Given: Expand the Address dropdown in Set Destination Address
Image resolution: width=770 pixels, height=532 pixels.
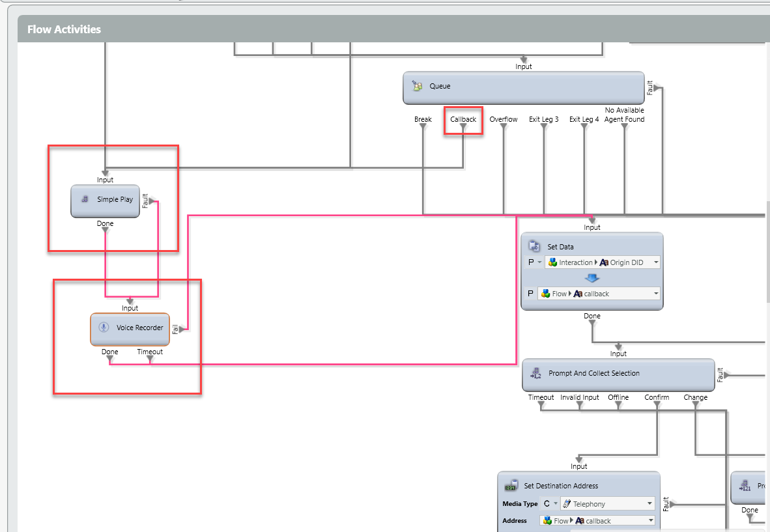Looking at the screenshot, I should pos(649,521).
